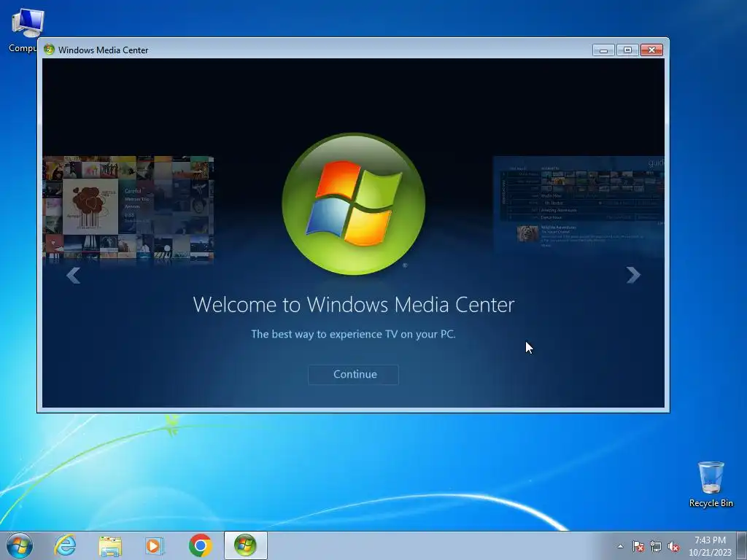747x560 pixels.
Task: Click the large Windows Media Center logo orb
Action: point(354,204)
